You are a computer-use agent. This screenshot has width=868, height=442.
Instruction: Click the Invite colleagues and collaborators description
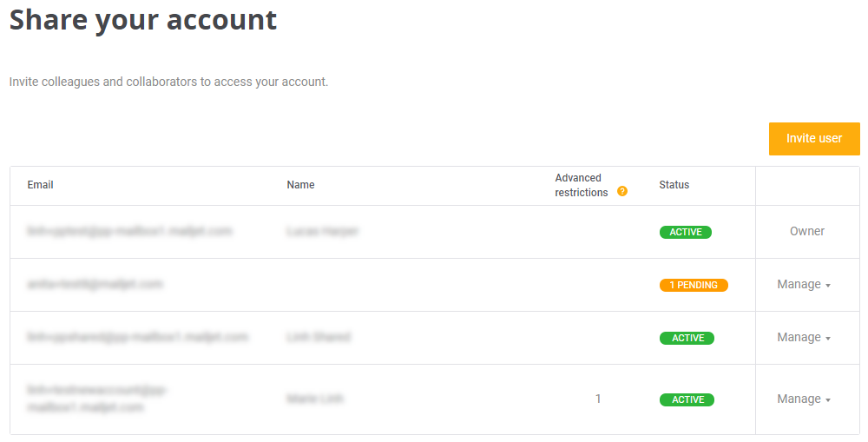point(168,82)
